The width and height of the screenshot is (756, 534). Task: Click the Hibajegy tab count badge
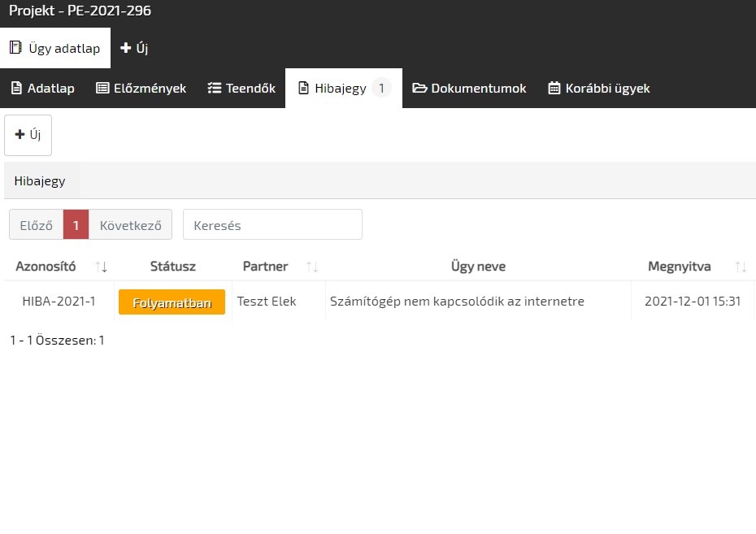point(381,88)
